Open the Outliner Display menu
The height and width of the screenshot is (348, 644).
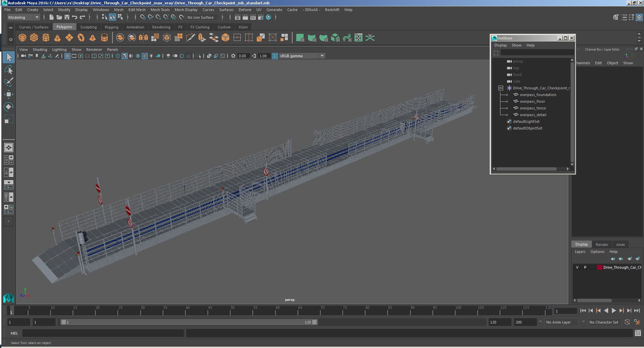coord(500,45)
